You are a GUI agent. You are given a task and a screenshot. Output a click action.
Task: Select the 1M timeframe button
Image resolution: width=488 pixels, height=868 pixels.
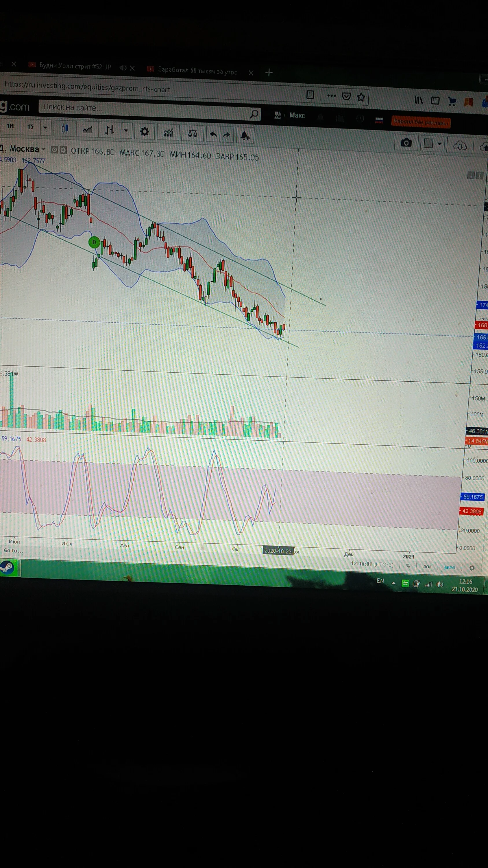click(10, 126)
